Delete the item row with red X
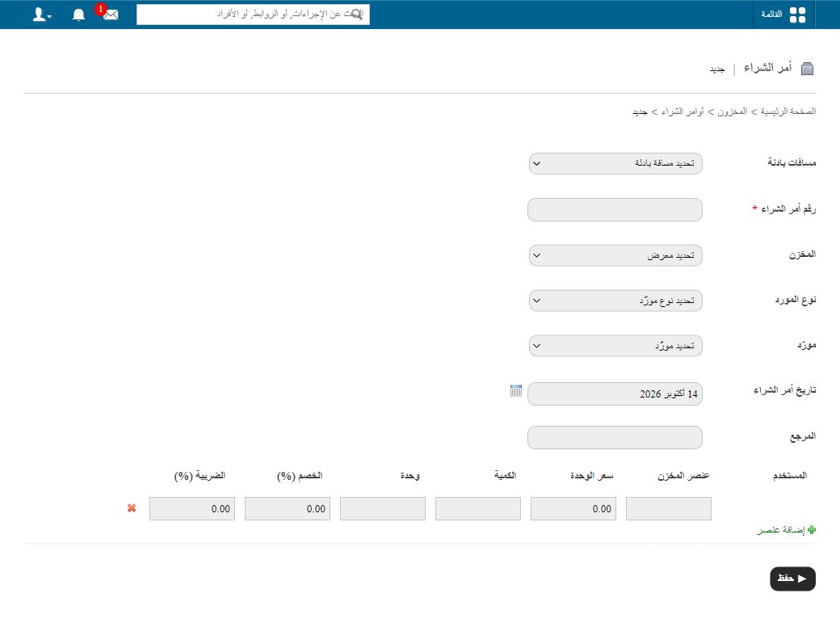The height and width of the screenshot is (623, 840). [132, 507]
